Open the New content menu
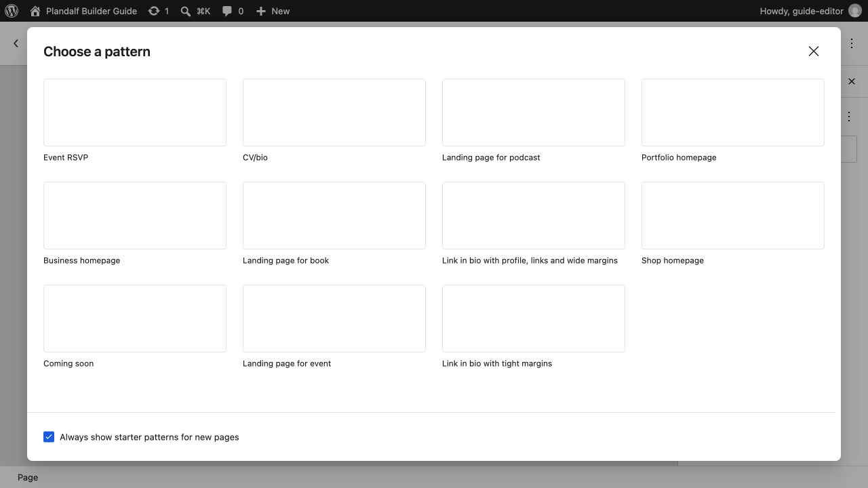This screenshot has height=488, width=868. click(273, 11)
